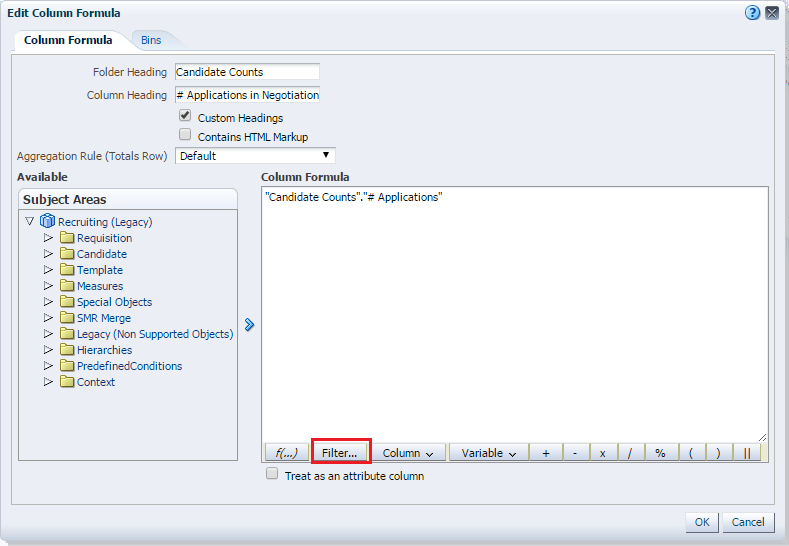Insert opening parenthesis
Viewport: 789px width, 546px height.
(x=691, y=453)
